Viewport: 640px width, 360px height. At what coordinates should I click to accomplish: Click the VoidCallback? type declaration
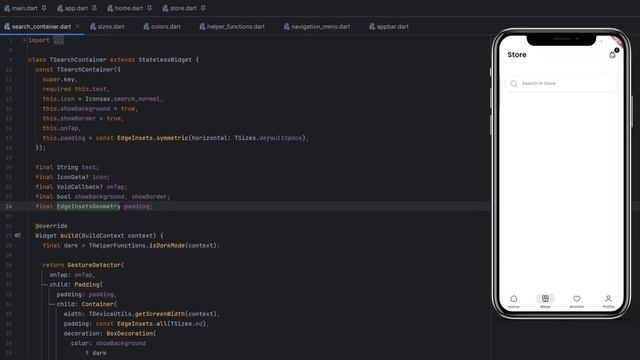(x=80, y=187)
